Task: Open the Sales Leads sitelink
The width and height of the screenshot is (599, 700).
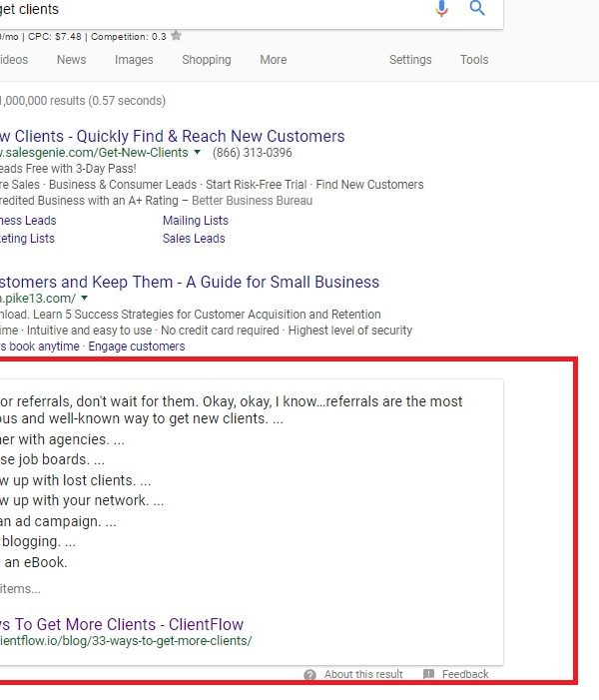Action: coord(194,239)
